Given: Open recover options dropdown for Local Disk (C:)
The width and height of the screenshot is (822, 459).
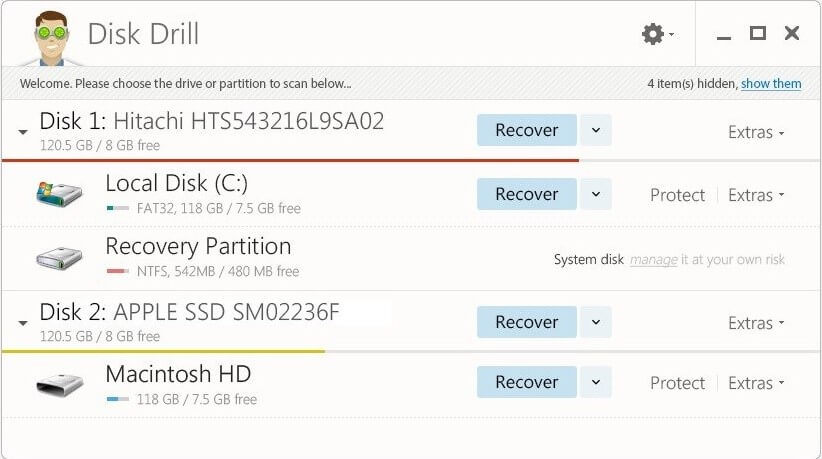Looking at the screenshot, I should click(596, 194).
